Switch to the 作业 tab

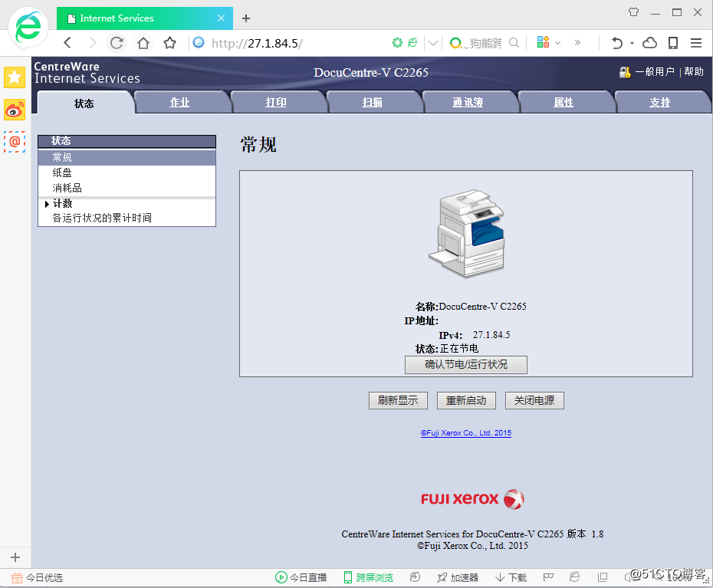[179, 102]
